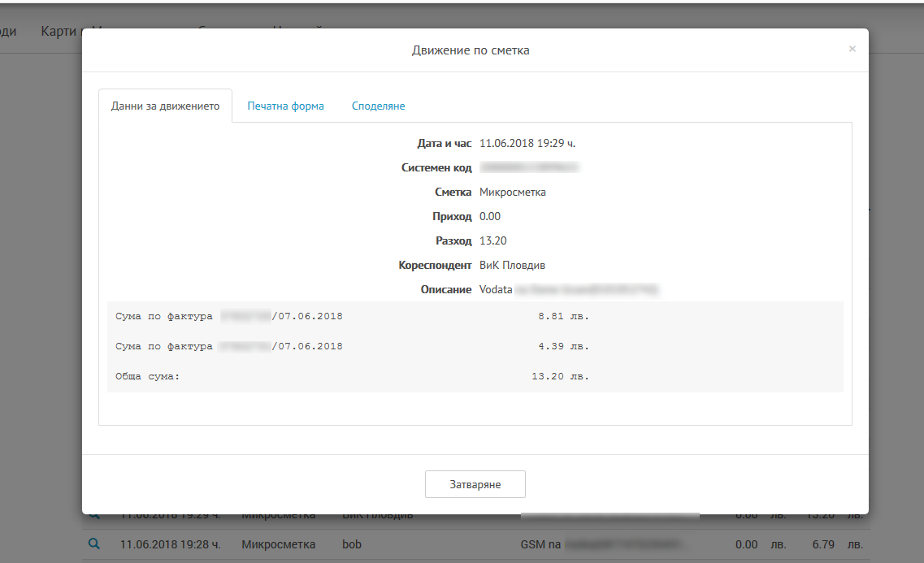Click the bob correspondent cell in the table
The image size is (924, 563).
(352, 544)
